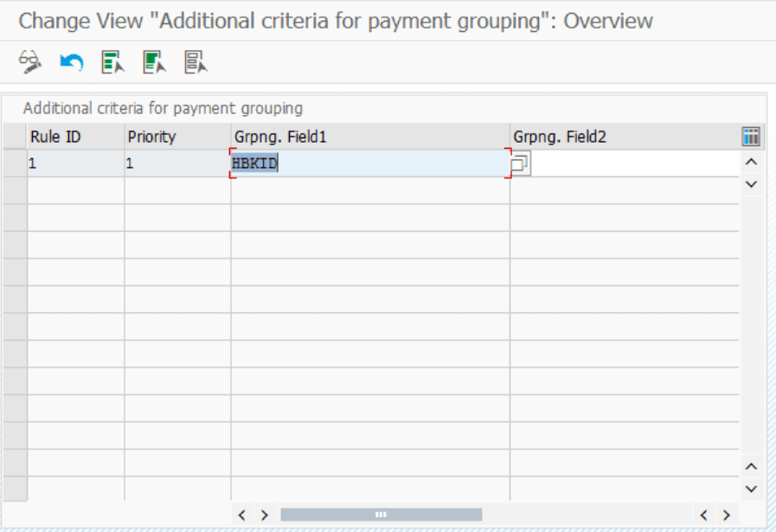The height and width of the screenshot is (532, 776).
Task: Click right arrow beside the horizontal scrollbar thumb
Action: [265, 516]
